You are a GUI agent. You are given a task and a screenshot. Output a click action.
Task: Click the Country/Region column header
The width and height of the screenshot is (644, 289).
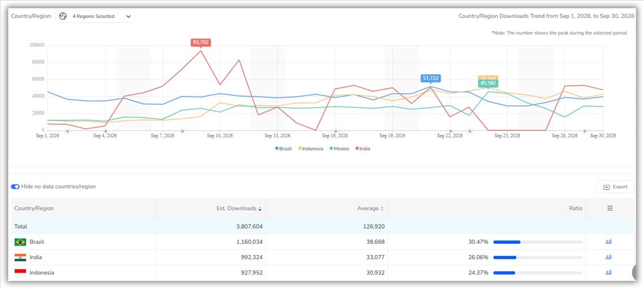pos(34,208)
